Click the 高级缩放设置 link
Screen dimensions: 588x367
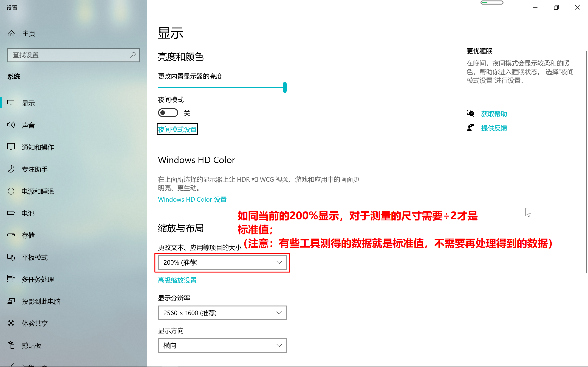[x=177, y=280]
